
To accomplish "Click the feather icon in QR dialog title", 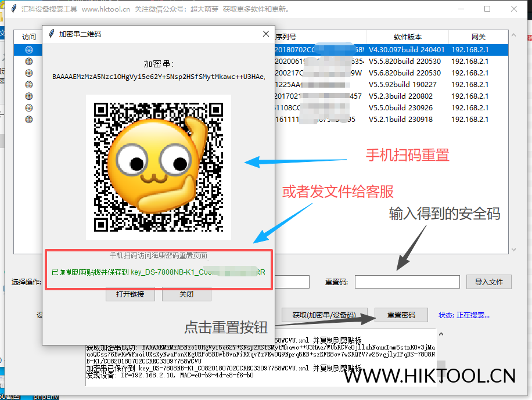I will (x=52, y=34).
